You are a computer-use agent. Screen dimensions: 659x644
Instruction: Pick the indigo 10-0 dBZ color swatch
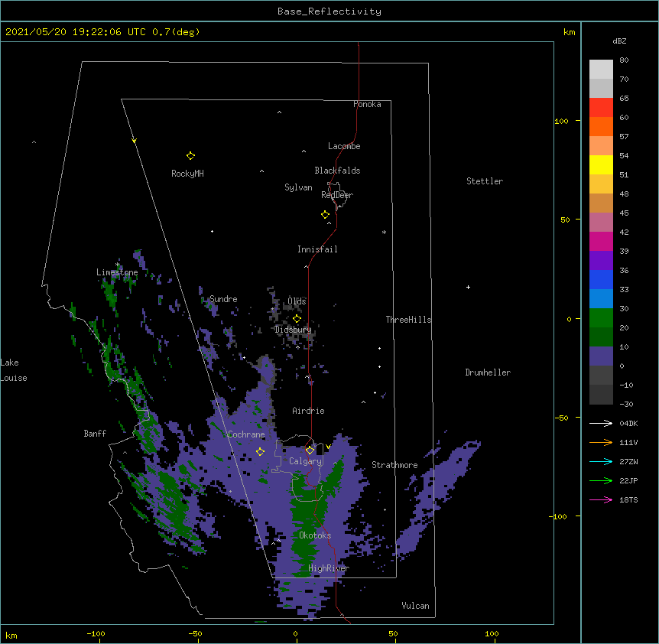coord(601,356)
